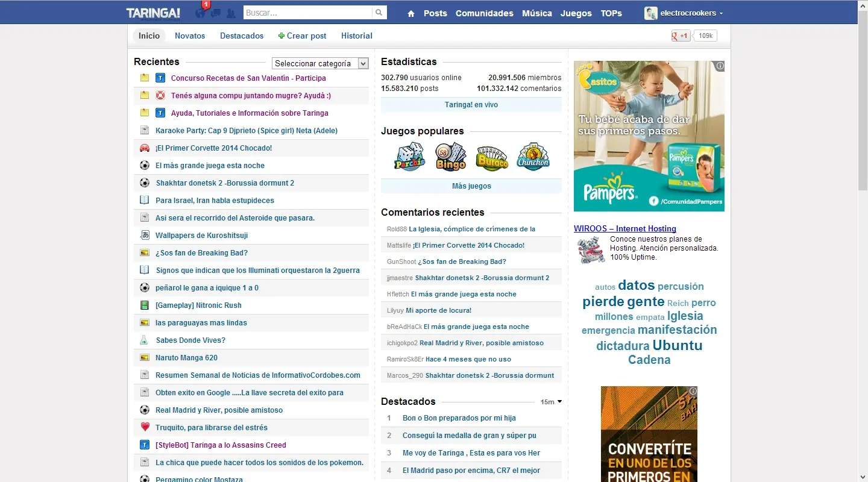Click the Taringa! logo

tap(153, 13)
